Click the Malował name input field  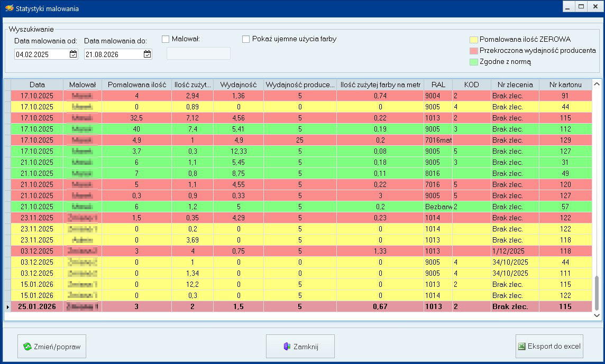coord(198,53)
